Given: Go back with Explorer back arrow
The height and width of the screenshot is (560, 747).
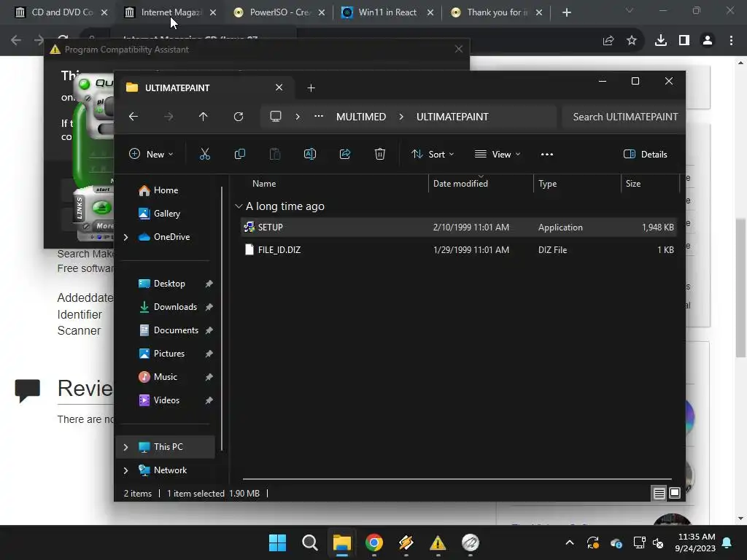Looking at the screenshot, I should tap(133, 117).
